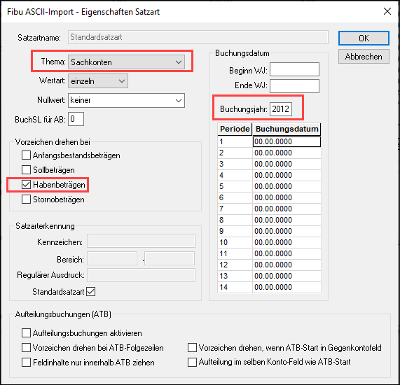400x385 pixels.
Task: Select Buchungsdatum cell for period 2
Action: click(x=287, y=153)
